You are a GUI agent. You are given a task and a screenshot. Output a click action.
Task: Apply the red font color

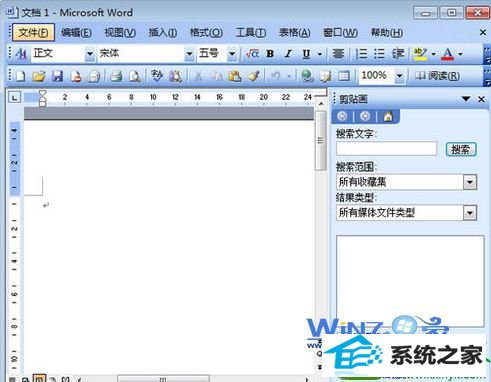[x=448, y=54]
